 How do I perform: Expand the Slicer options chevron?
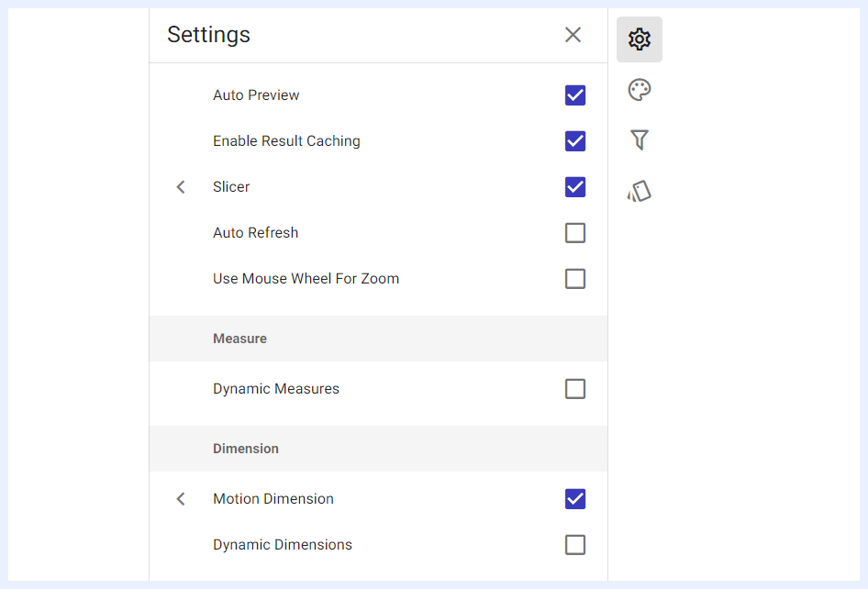181,187
